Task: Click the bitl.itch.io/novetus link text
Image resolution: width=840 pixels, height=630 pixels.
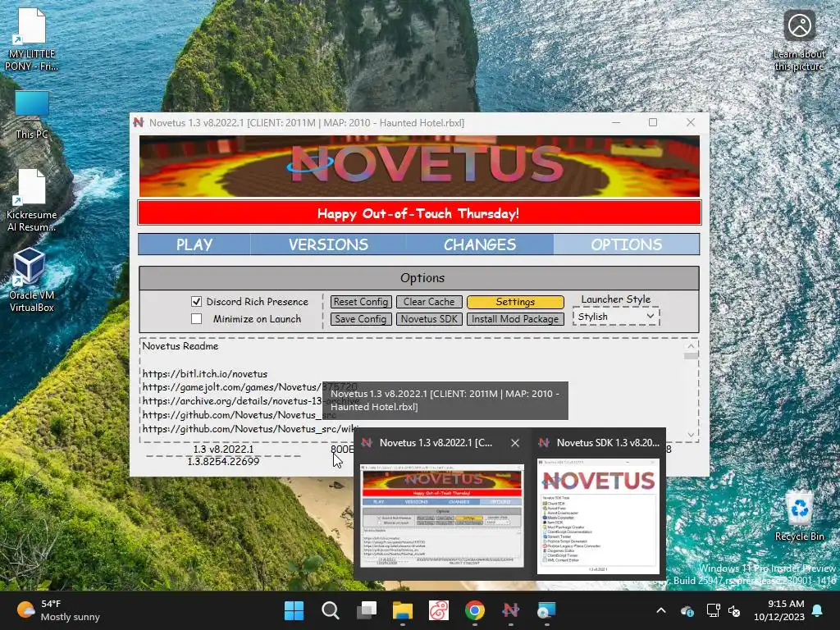Action: tap(204, 374)
